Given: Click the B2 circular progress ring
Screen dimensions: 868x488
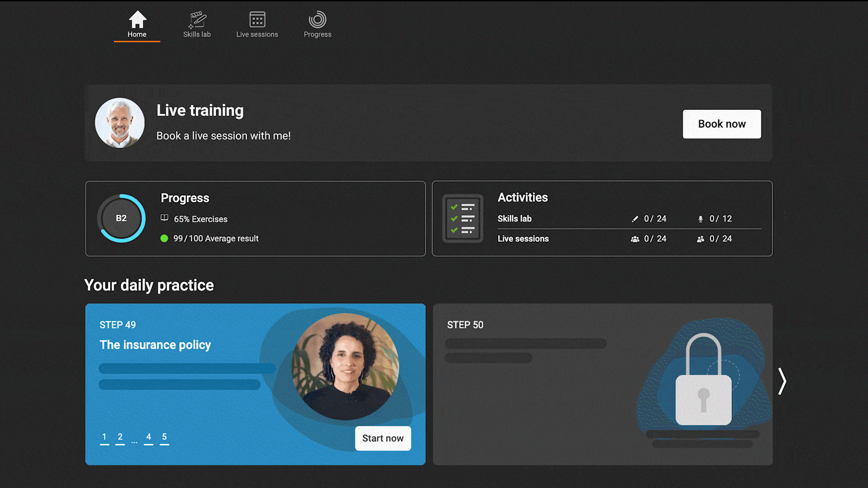Looking at the screenshot, I should 121,218.
